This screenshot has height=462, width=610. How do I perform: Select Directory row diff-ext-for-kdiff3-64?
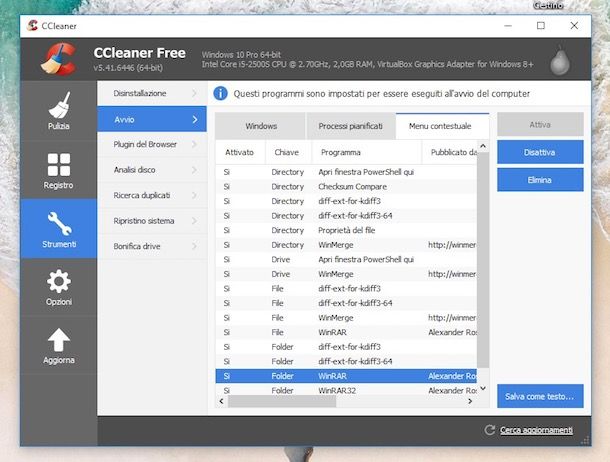point(346,216)
